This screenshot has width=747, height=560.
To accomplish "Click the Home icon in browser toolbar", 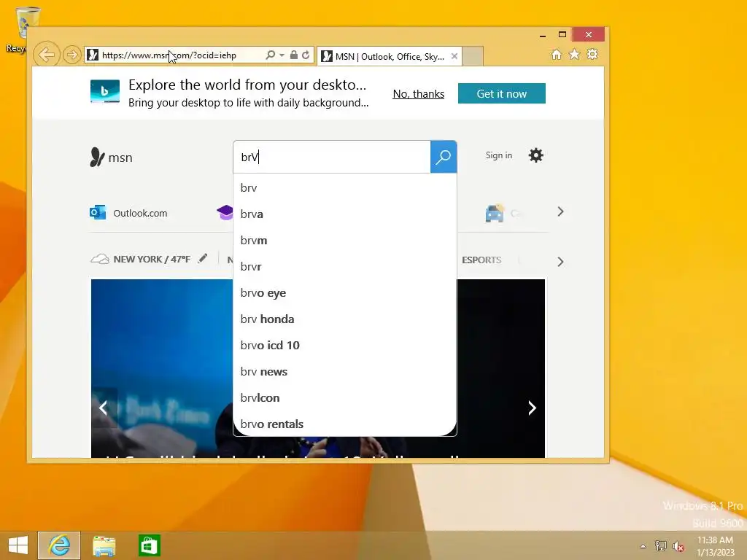I will [x=557, y=54].
